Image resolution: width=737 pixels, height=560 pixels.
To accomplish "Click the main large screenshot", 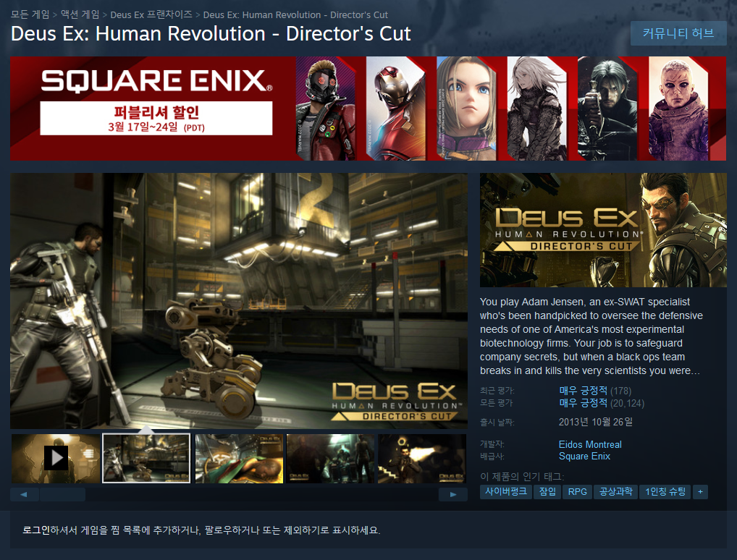I will 239,301.
